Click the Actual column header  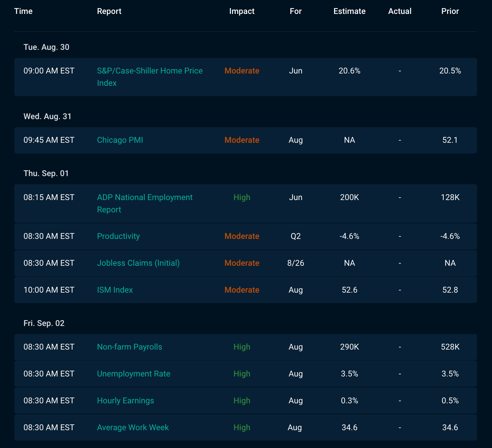400,11
